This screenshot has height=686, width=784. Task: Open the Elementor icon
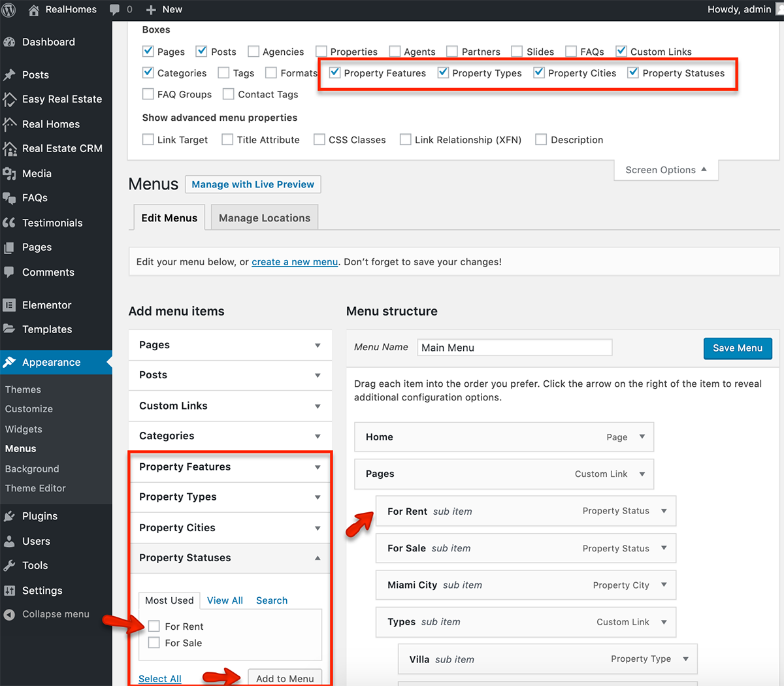click(x=10, y=304)
